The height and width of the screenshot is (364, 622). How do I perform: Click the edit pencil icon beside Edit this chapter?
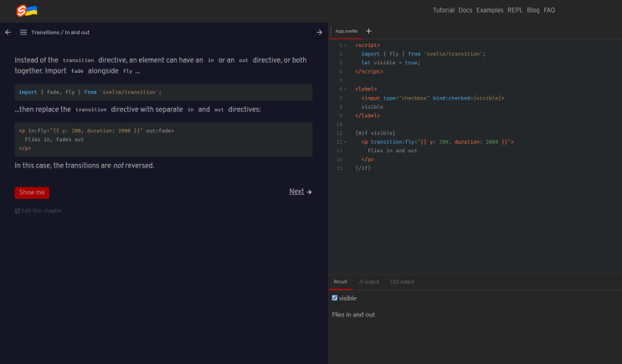(18, 211)
